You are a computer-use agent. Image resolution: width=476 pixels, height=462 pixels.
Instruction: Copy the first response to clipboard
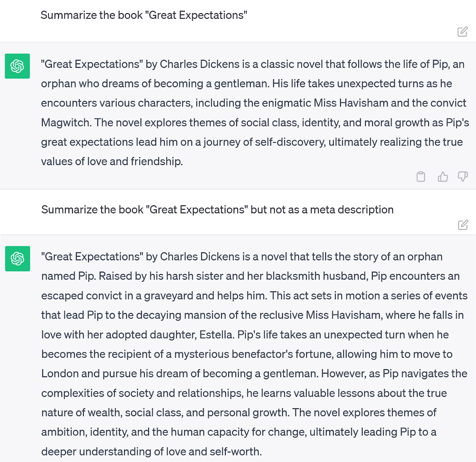(421, 176)
